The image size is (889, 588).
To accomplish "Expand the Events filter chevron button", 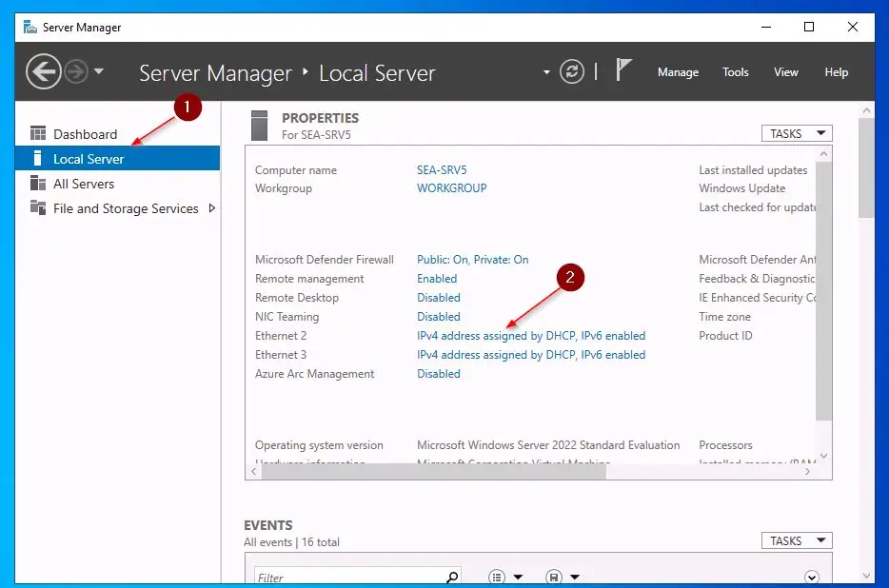I will (x=811, y=578).
